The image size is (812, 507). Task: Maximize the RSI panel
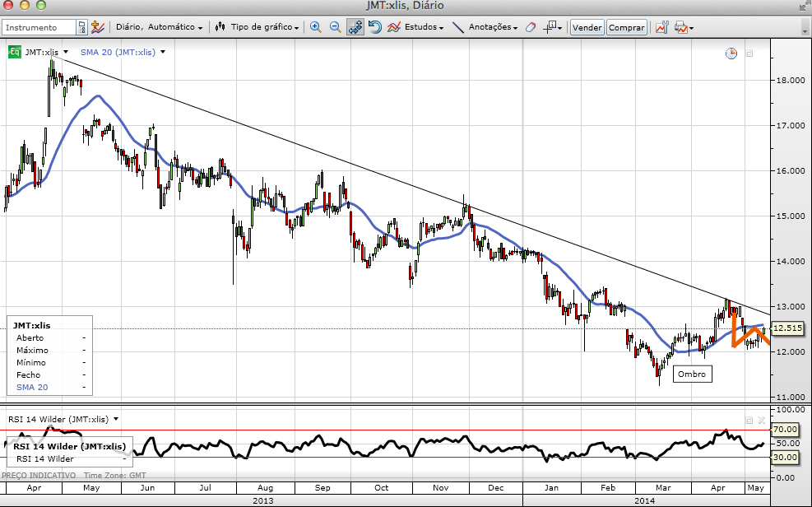pyautogui.click(x=749, y=421)
